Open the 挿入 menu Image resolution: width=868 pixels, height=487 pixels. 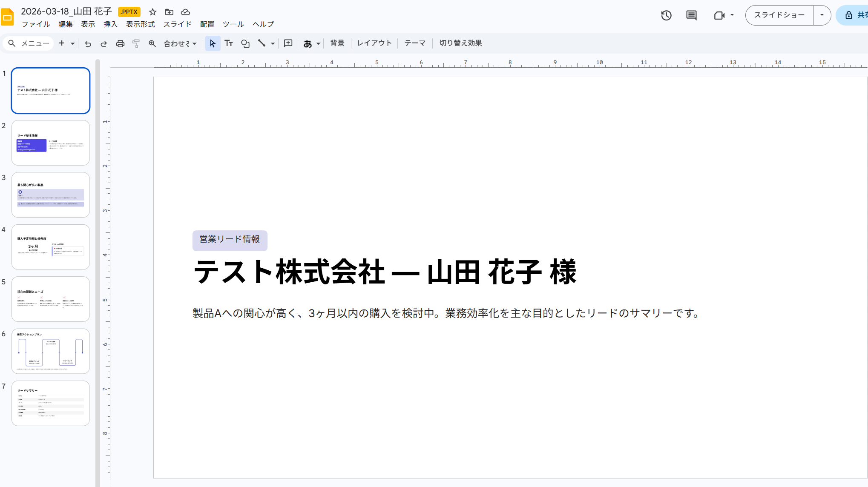pos(110,24)
